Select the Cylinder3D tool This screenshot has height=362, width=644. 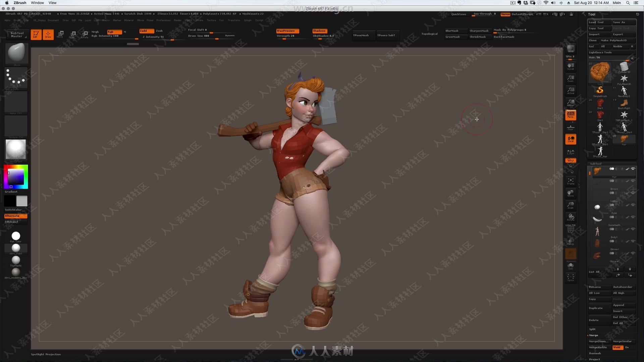624,67
